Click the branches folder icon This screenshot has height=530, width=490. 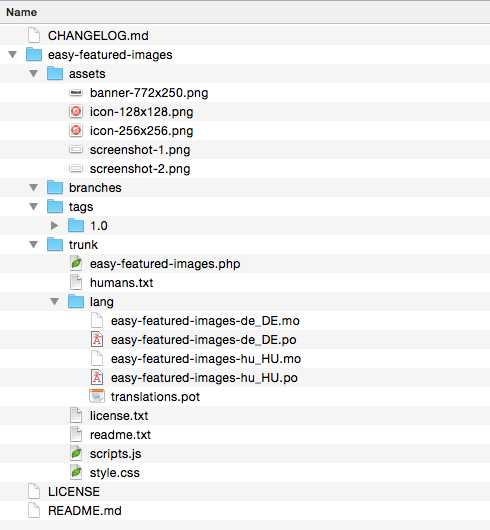(x=55, y=187)
